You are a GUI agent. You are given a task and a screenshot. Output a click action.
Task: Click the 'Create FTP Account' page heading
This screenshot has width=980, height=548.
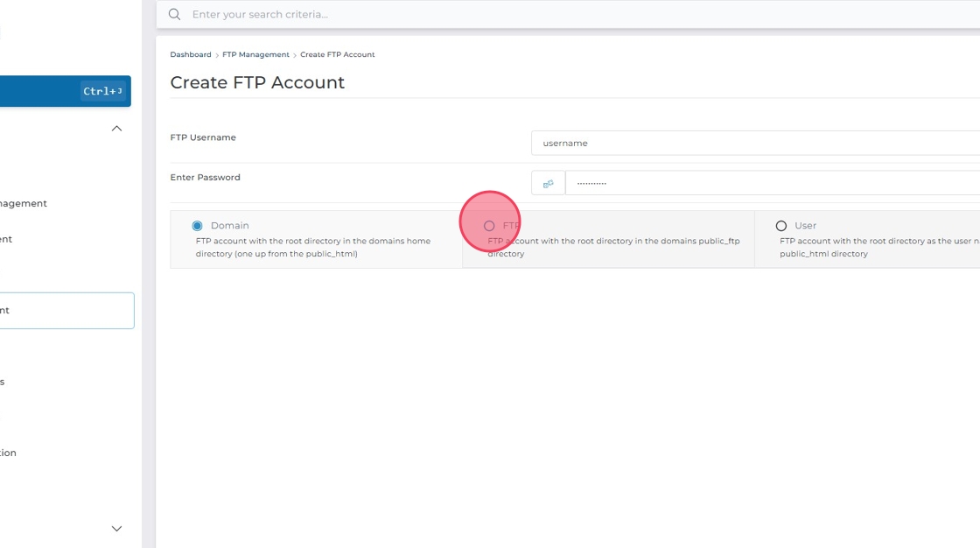(257, 82)
